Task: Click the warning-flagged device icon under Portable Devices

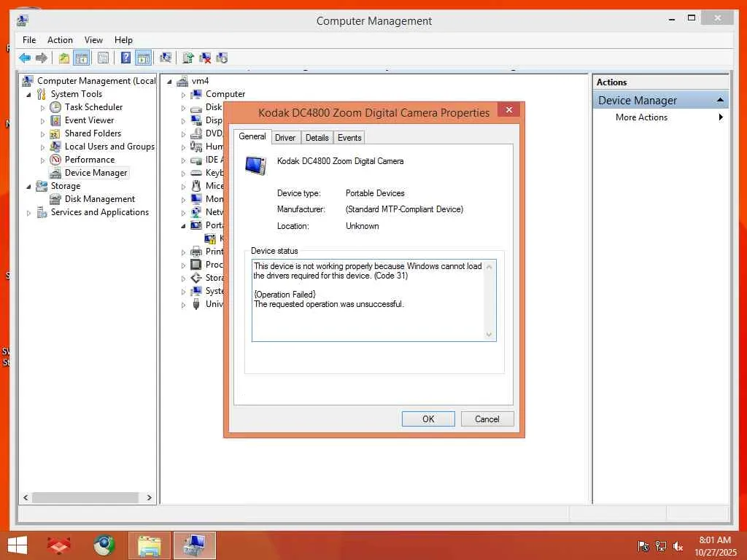Action: click(210, 238)
